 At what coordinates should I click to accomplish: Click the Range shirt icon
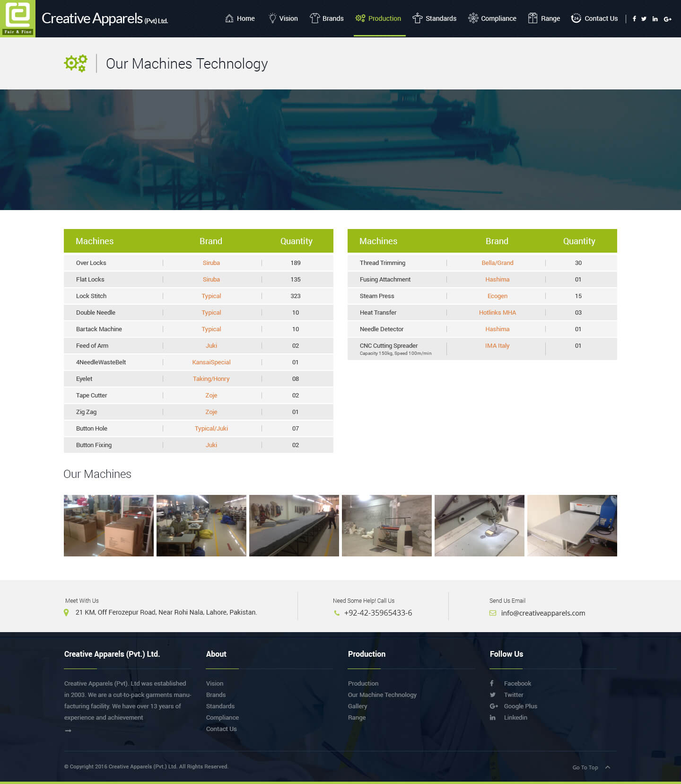(533, 18)
